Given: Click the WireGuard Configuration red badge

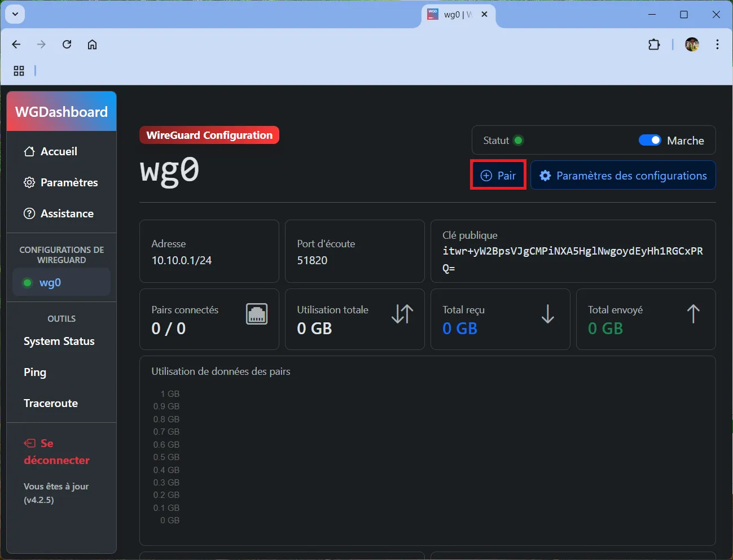Looking at the screenshot, I should [209, 135].
